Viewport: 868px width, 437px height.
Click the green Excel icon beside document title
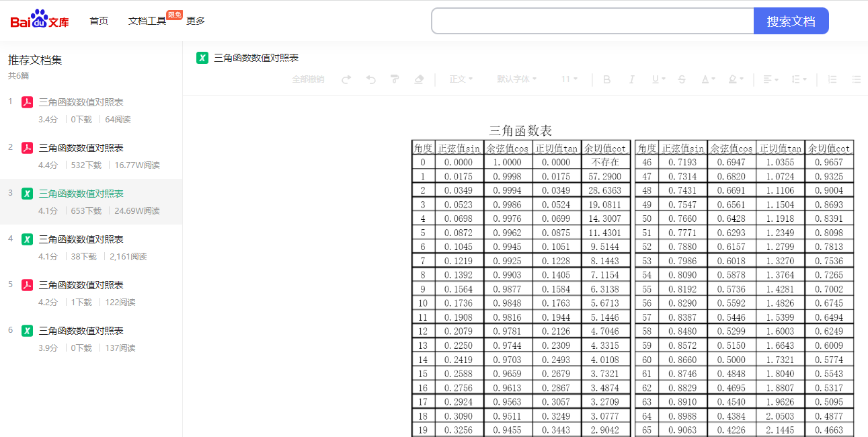click(x=202, y=58)
